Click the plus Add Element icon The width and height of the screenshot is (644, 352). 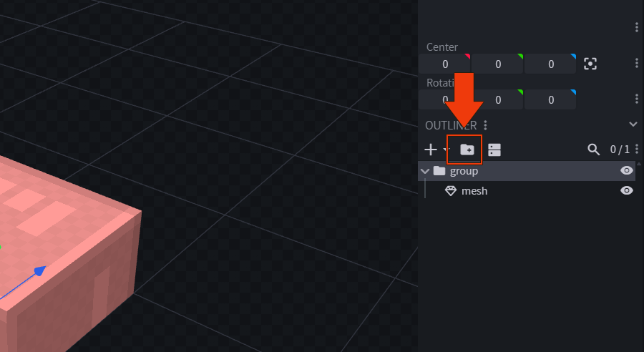(431, 150)
